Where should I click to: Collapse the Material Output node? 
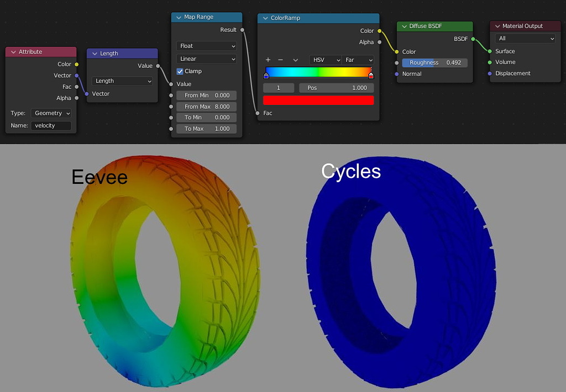497,26
